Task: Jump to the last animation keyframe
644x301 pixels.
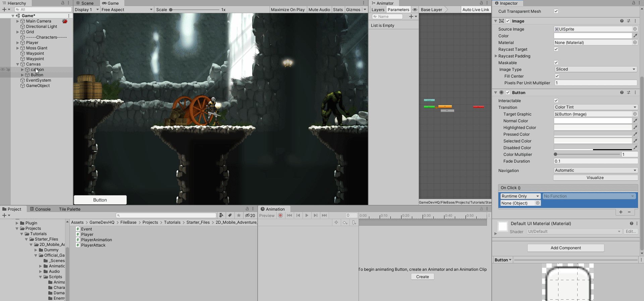Action: (324, 215)
